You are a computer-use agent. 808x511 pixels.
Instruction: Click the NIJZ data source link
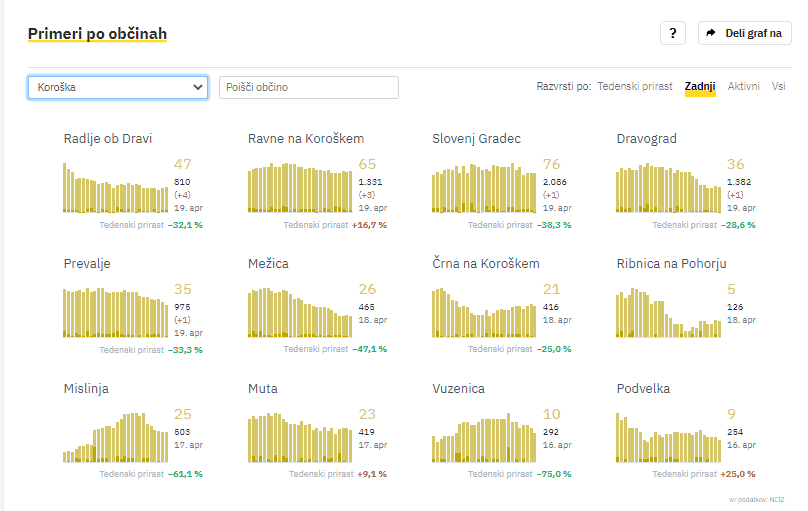point(776,498)
